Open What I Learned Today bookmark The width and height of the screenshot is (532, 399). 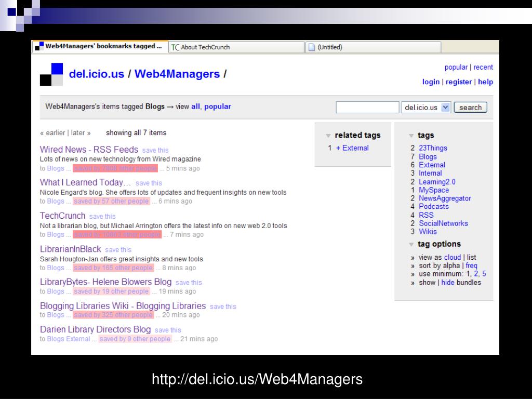point(85,182)
